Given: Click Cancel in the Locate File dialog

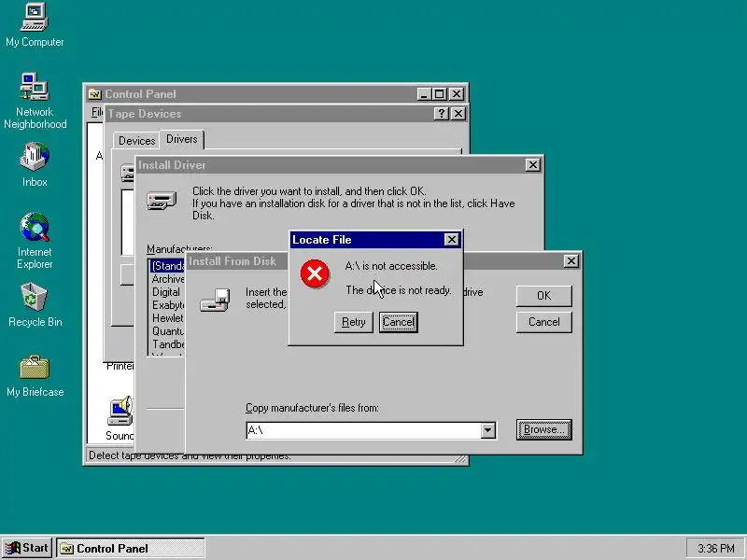Looking at the screenshot, I should pos(399,322).
